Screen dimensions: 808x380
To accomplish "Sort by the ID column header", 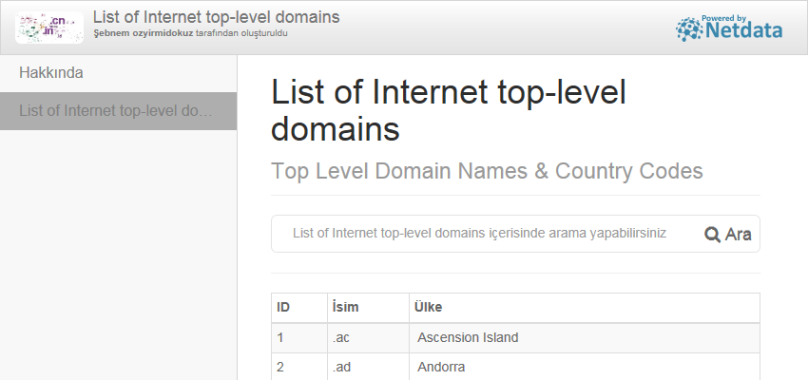I will point(299,308).
